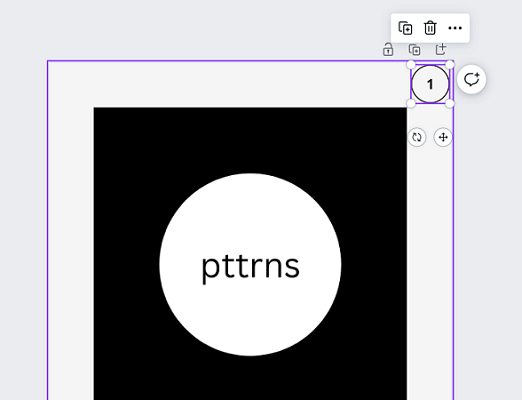The width and height of the screenshot is (522, 400).
Task: Click the move handle with four arrows
Action: (443, 137)
